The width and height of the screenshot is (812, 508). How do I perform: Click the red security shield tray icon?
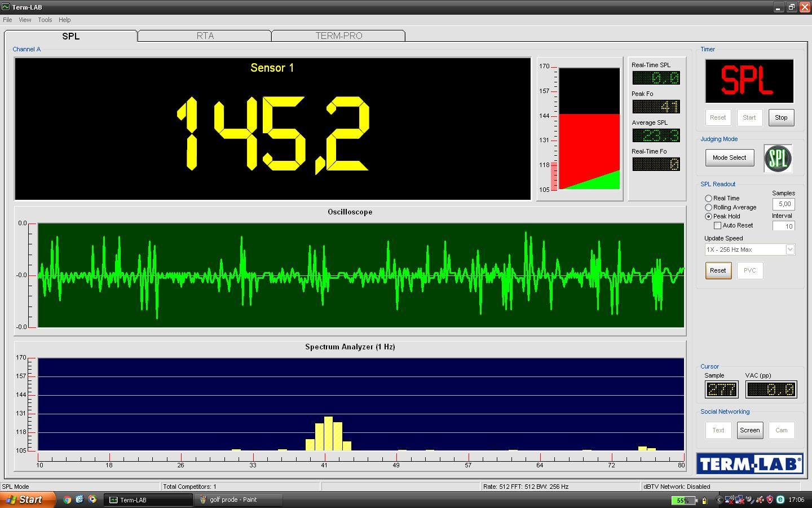770,500
